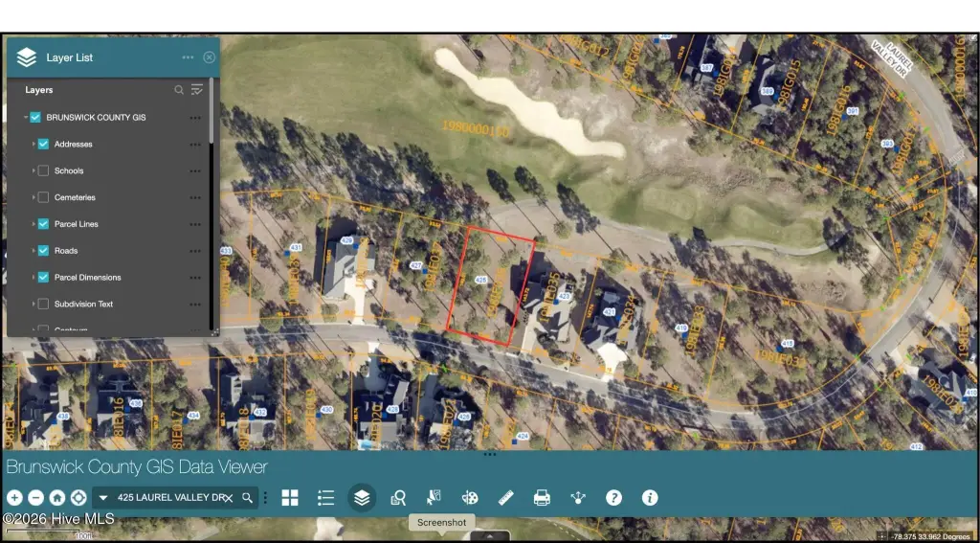Viewport: 980px width, 543px height.
Task: Run the address search magnifier button
Action: pyautogui.click(x=248, y=498)
